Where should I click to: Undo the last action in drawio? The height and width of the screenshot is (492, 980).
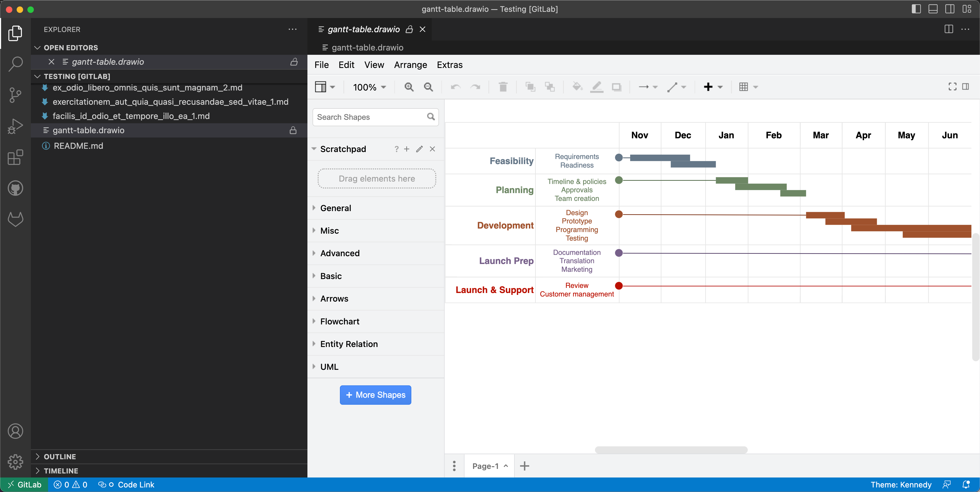click(x=455, y=87)
